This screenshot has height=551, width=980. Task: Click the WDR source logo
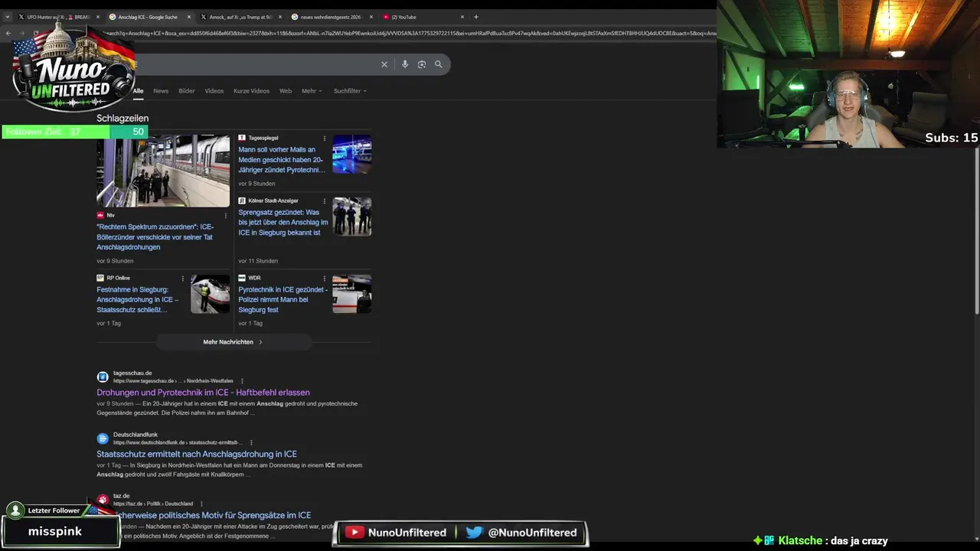click(242, 278)
